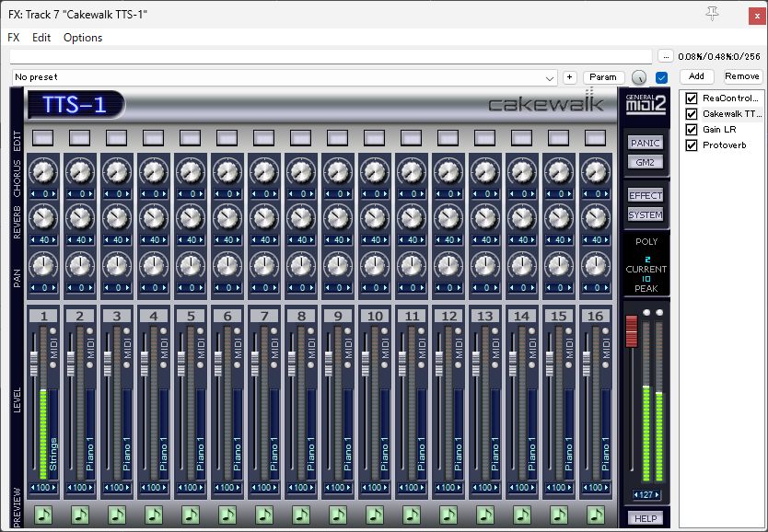
Task: Increase reverb value 40 on channel 10
Action: [x=386, y=240]
